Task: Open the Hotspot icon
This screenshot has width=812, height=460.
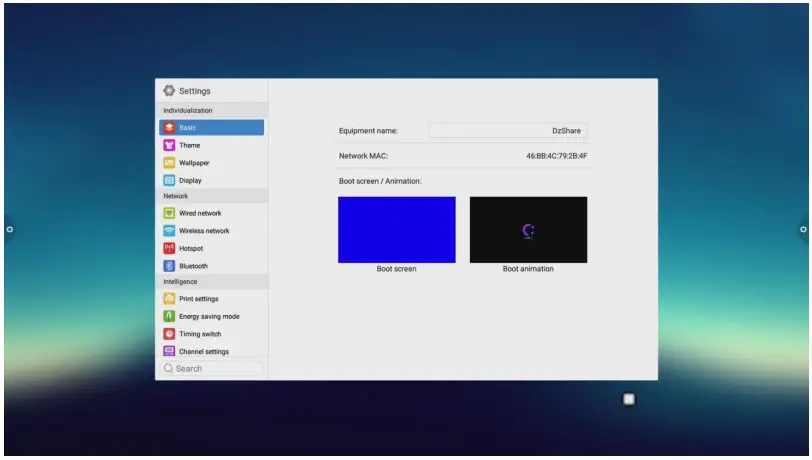Action: point(169,248)
